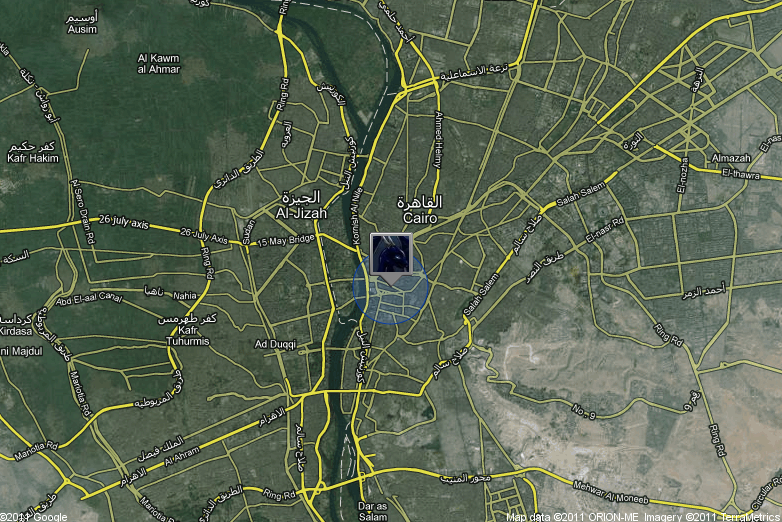Select the Al-Jizah city label
782x522 pixels.
[298, 212]
